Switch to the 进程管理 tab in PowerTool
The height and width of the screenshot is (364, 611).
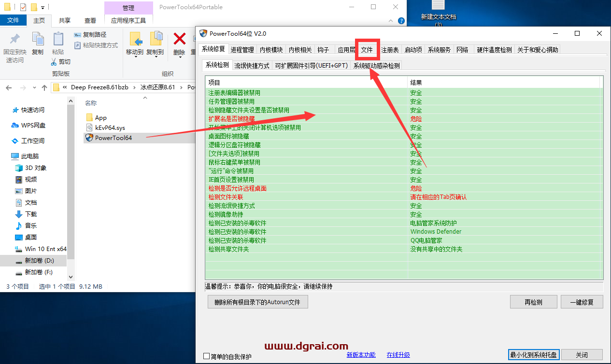pos(242,50)
